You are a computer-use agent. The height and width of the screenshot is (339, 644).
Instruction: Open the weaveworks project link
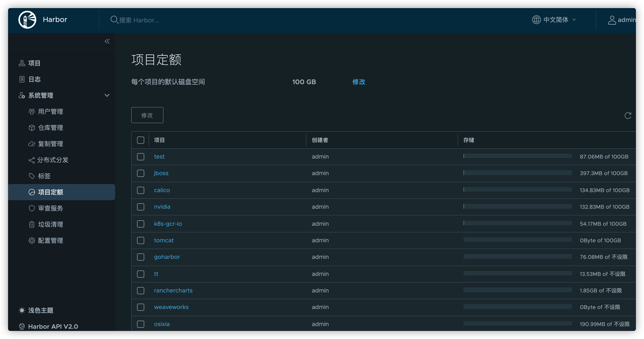point(171,307)
